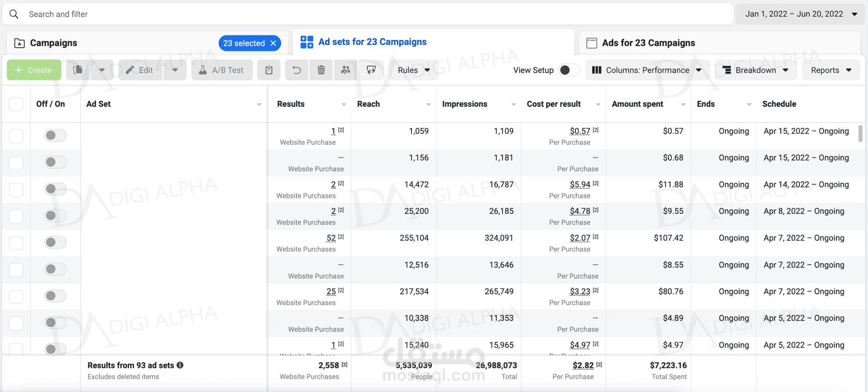Toggle on the ad set with 1,156 reach

click(x=55, y=162)
